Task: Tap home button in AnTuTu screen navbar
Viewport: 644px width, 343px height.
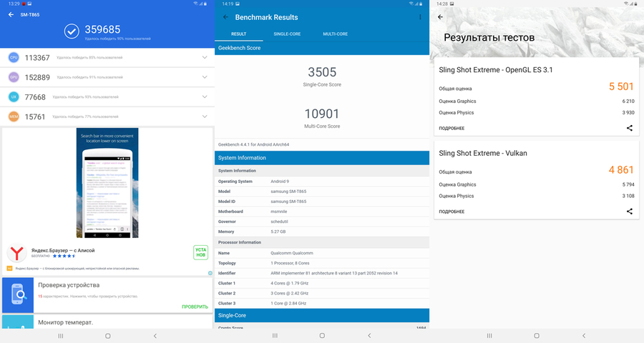Action: pyautogui.click(x=107, y=336)
